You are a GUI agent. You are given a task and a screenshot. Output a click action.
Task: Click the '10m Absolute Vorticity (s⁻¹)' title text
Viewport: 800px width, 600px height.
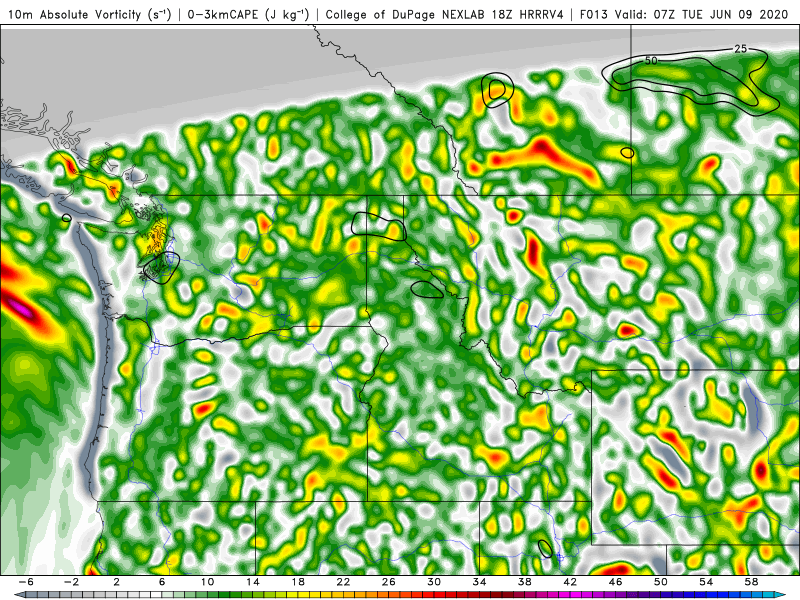pos(90,15)
